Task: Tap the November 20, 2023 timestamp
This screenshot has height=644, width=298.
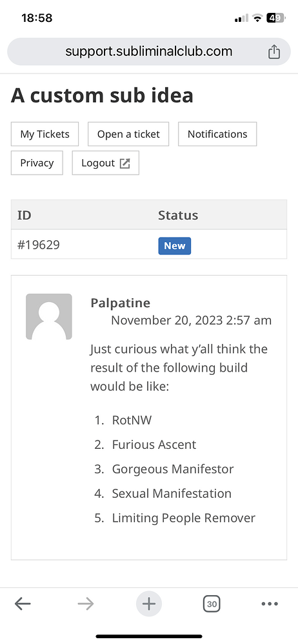Action: tap(192, 320)
